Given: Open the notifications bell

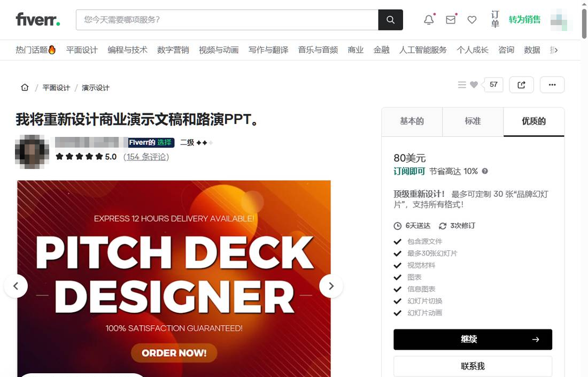Looking at the screenshot, I should pyautogui.click(x=429, y=20).
